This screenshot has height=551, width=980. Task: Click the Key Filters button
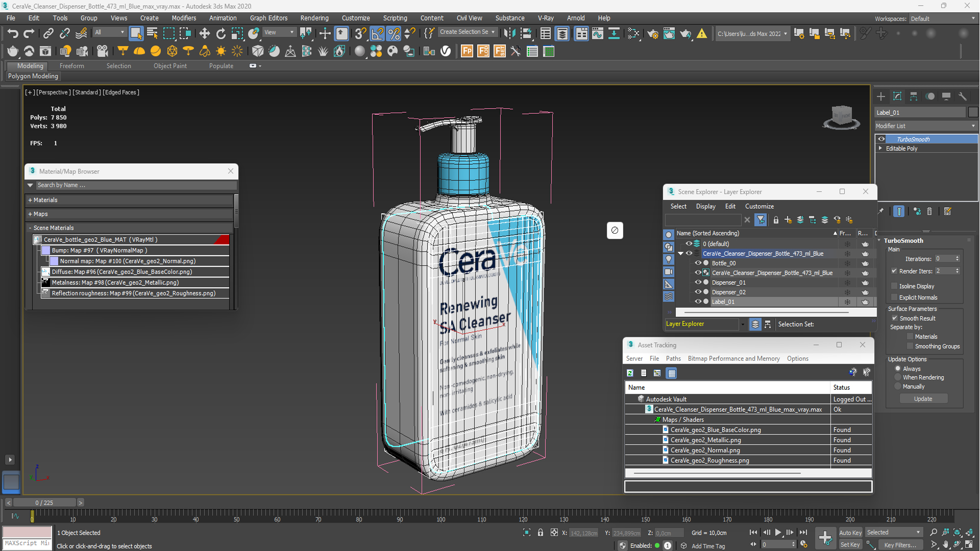coord(900,545)
